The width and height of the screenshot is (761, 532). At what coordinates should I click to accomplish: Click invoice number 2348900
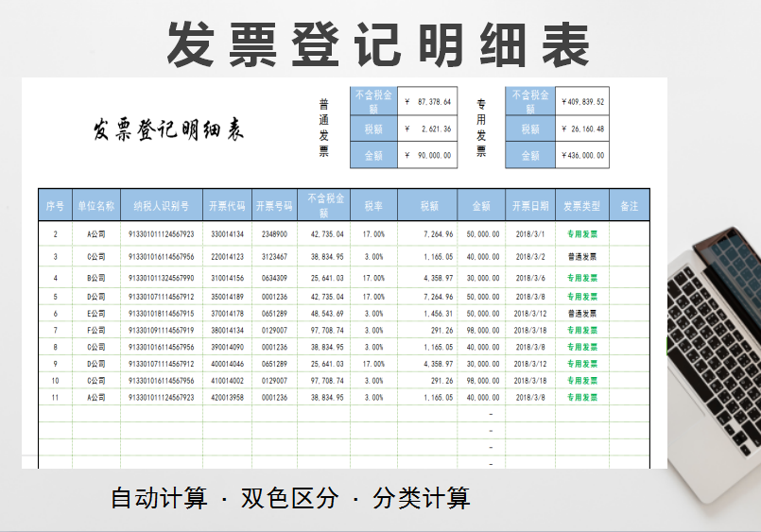(275, 233)
